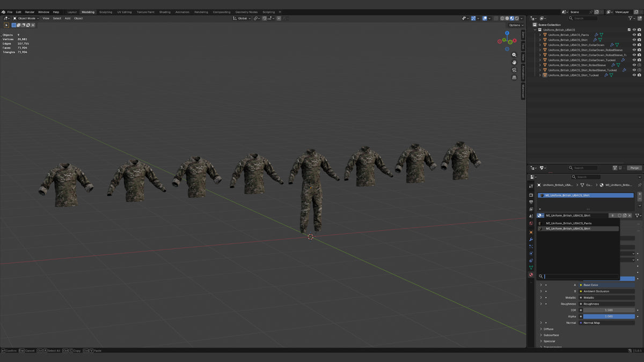Click the Purge button
Viewport: 644px width, 362px height.
coord(634,168)
